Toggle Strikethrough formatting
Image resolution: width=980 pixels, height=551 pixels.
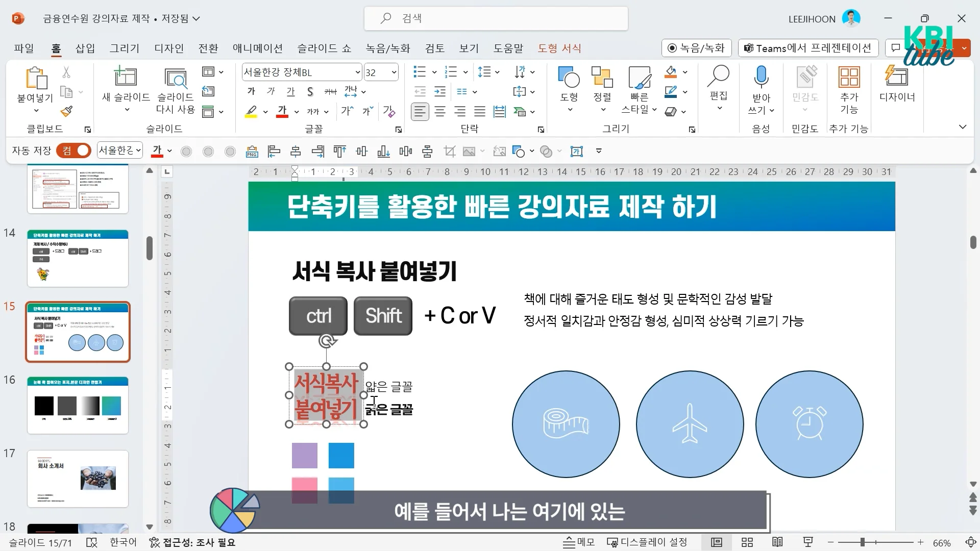coord(330,92)
